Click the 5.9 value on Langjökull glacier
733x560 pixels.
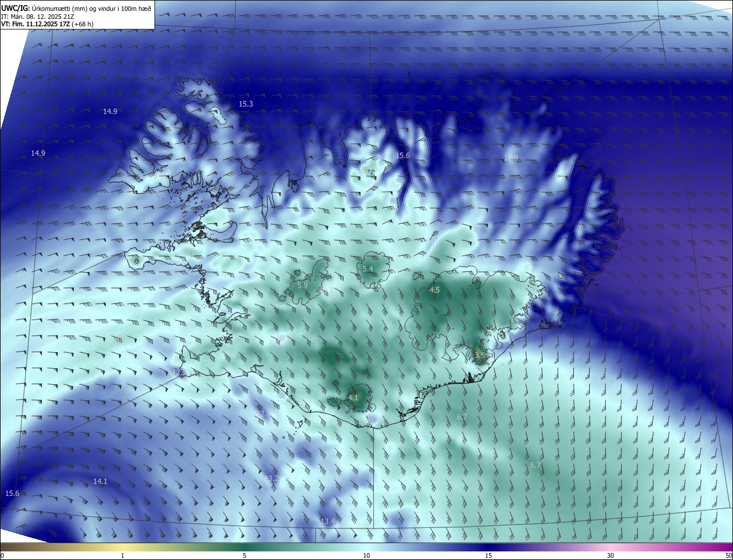coord(302,285)
